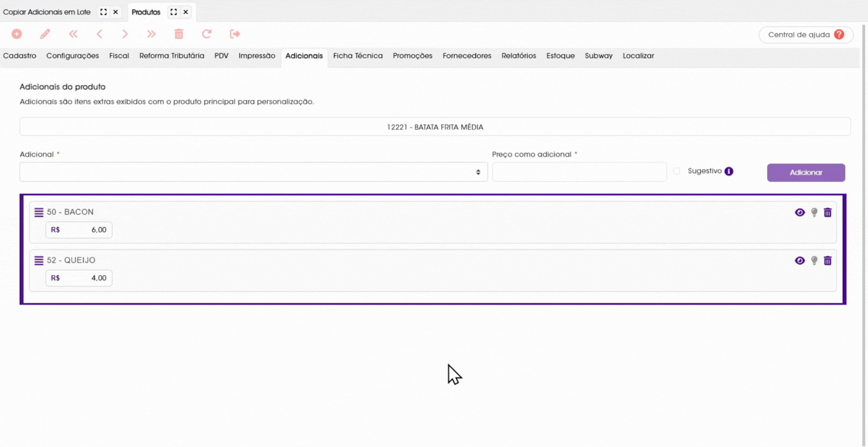868x447 pixels.
Task: Open the Estoque tab
Action: [561, 56]
